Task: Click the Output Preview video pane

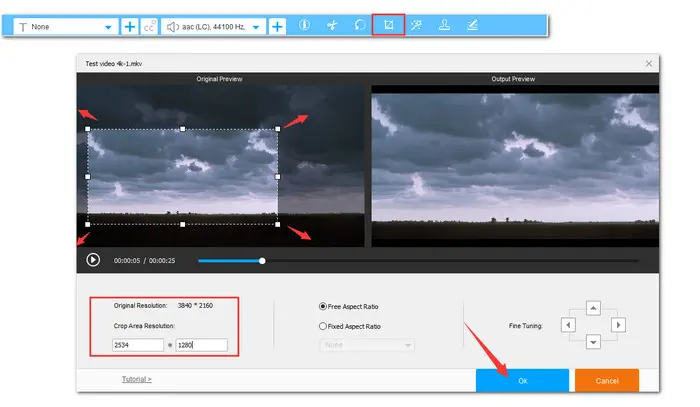Action: point(515,166)
